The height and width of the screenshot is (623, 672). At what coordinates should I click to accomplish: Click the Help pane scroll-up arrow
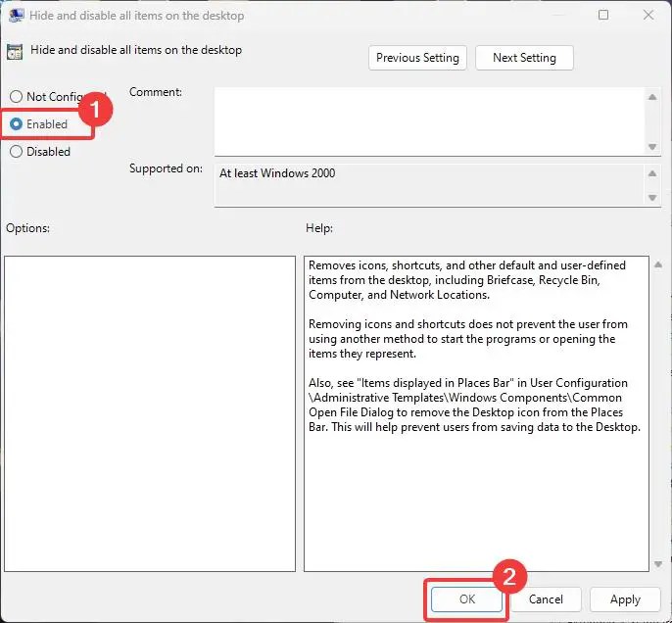(658, 265)
